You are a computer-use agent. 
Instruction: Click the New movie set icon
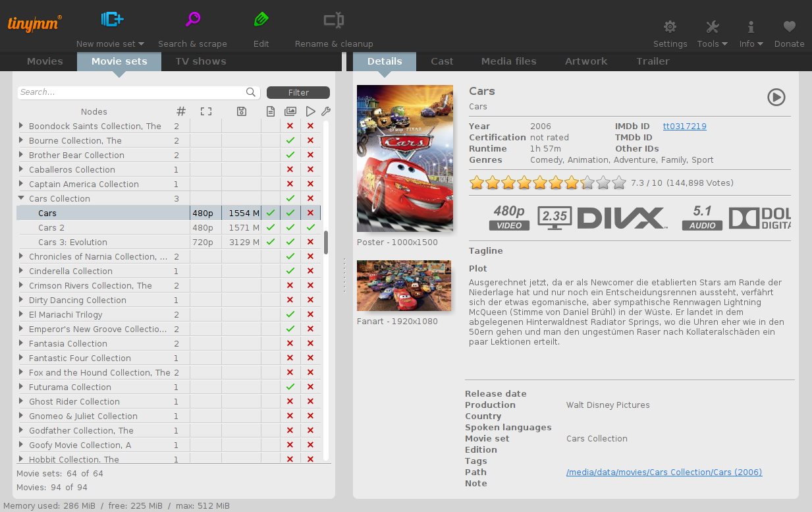pyautogui.click(x=112, y=20)
